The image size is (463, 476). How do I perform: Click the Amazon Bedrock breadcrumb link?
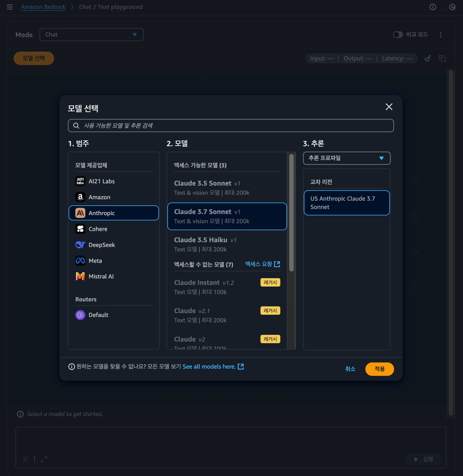click(43, 7)
